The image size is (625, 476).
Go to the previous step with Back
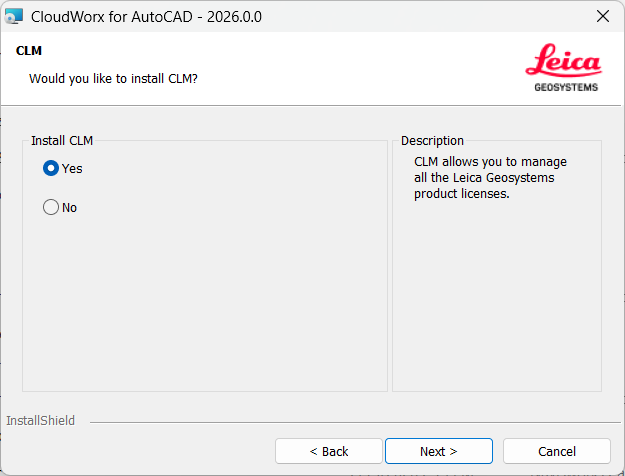pyautogui.click(x=329, y=451)
